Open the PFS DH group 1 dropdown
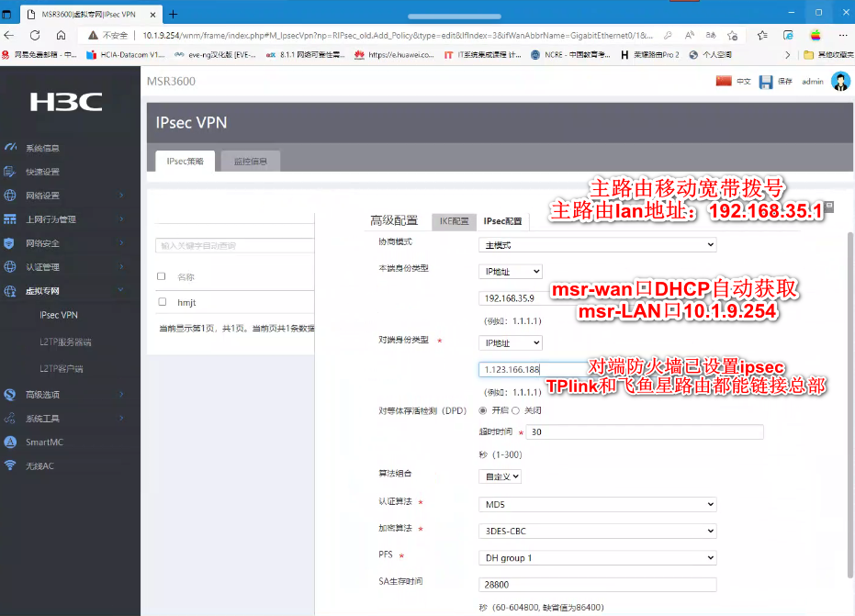The width and height of the screenshot is (855, 616). [x=598, y=557]
